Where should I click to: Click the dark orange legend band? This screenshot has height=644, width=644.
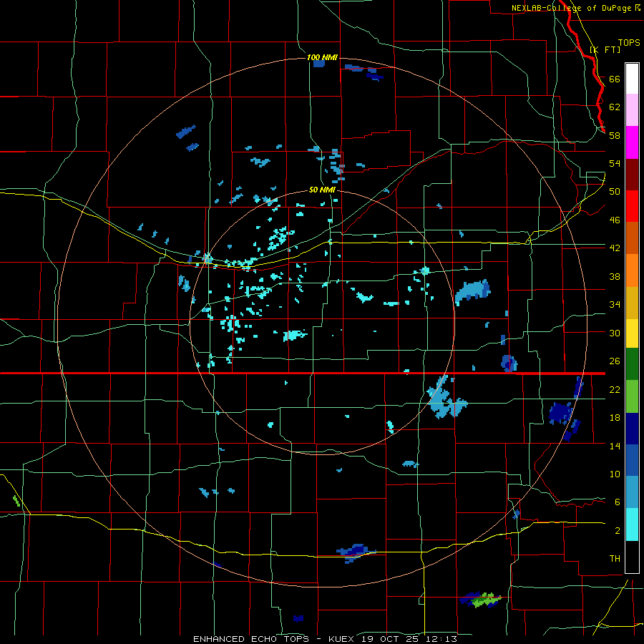632,238
